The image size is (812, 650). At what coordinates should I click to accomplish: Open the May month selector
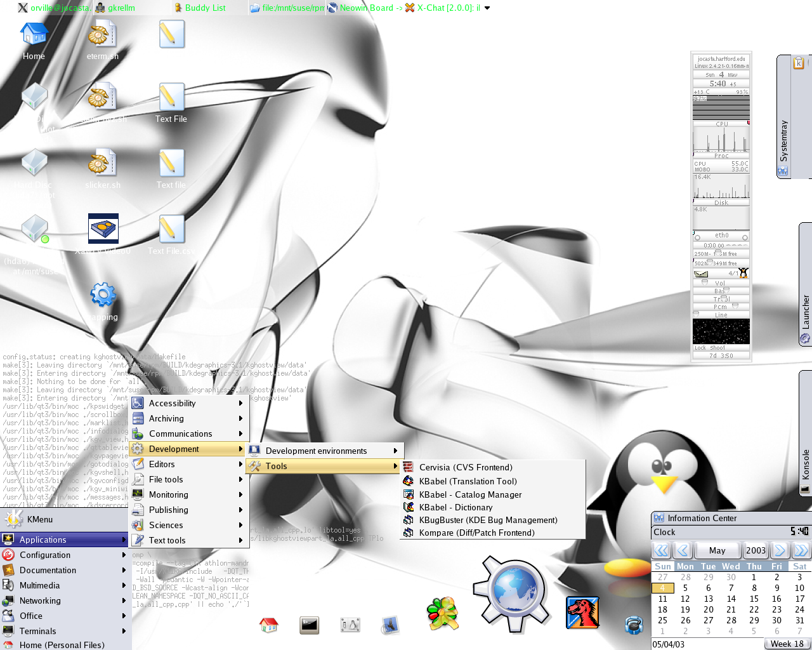pos(717,550)
